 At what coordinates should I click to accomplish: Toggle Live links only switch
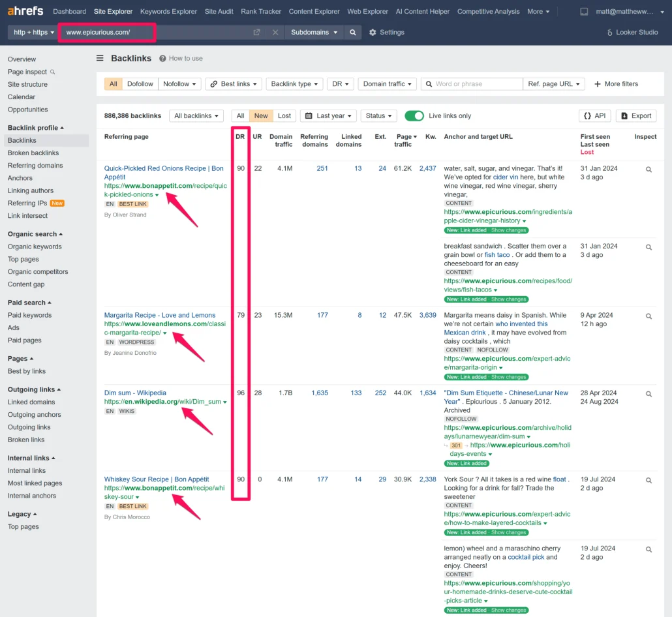pos(414,115)
